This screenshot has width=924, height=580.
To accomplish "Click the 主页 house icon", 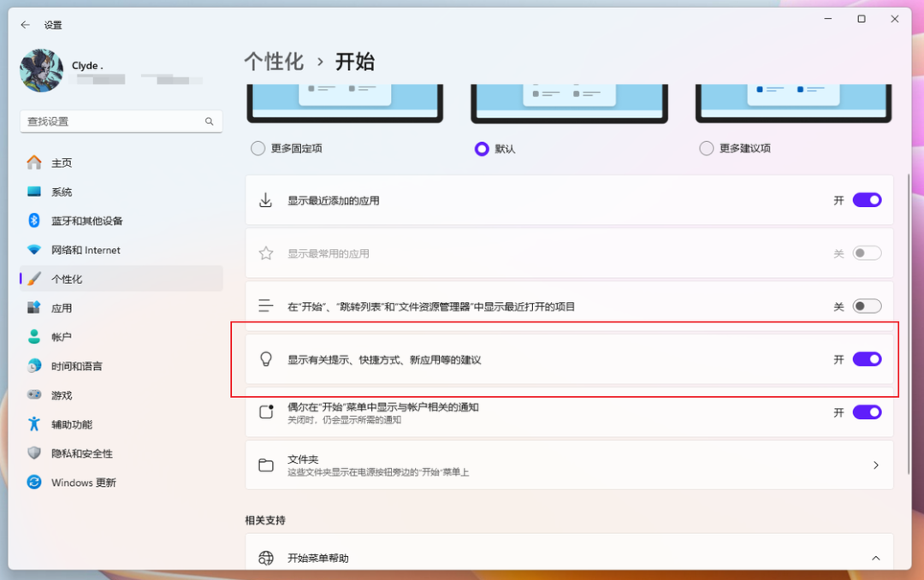I will coord(34,163).
